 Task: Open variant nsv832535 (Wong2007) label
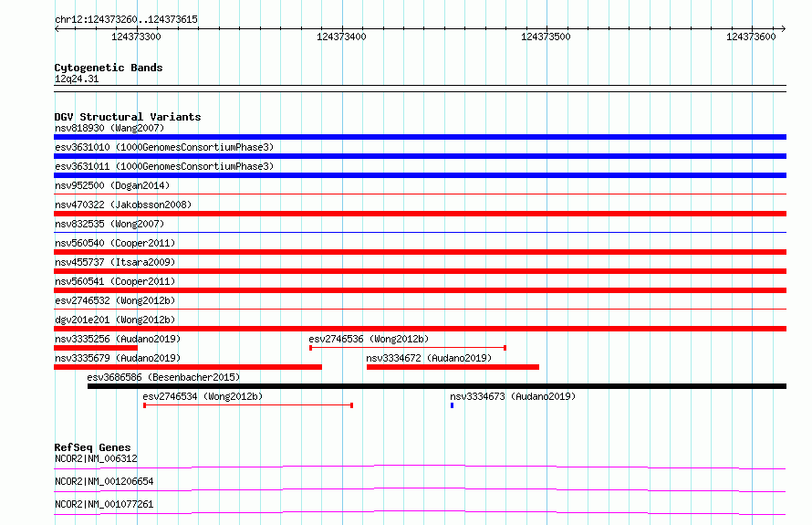tap(109, 224)
